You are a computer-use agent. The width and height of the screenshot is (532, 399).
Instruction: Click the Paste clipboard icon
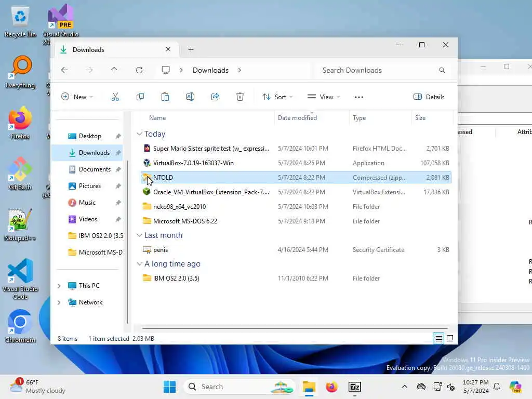[165, 97]
